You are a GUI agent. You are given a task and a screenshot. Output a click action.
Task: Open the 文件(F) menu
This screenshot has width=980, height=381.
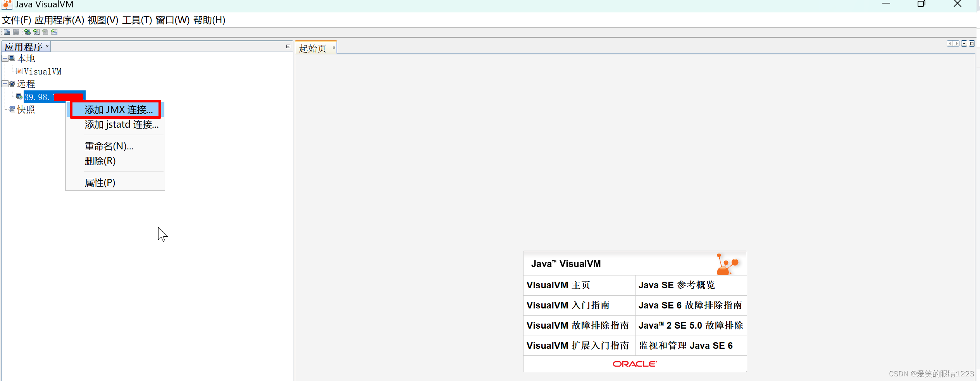point(17,20)
